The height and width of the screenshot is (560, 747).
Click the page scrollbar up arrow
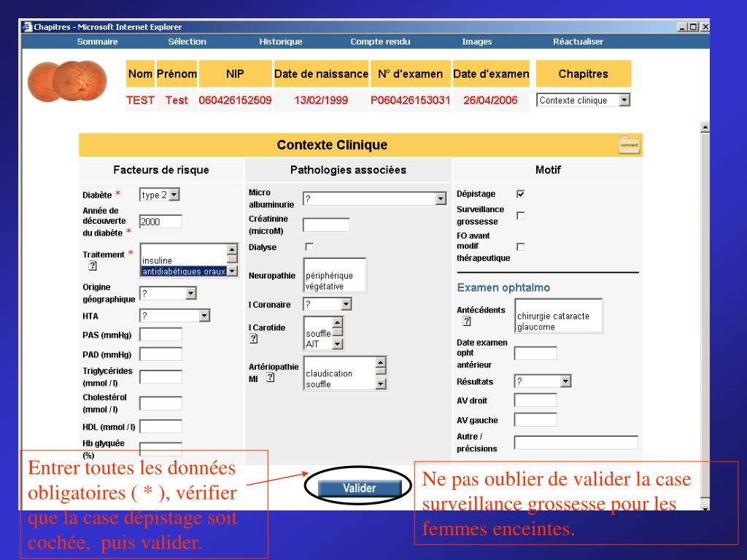[705, 127]
